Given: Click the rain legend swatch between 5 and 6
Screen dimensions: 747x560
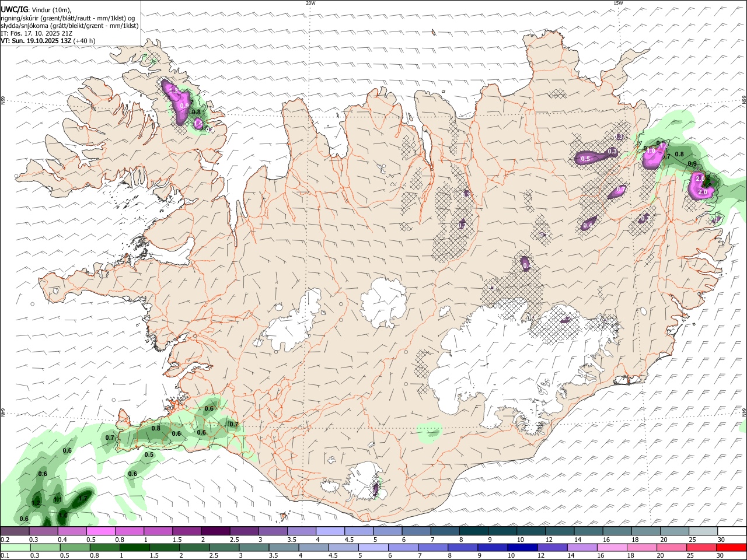Looking at the screenshot, I should pos(374,547).
